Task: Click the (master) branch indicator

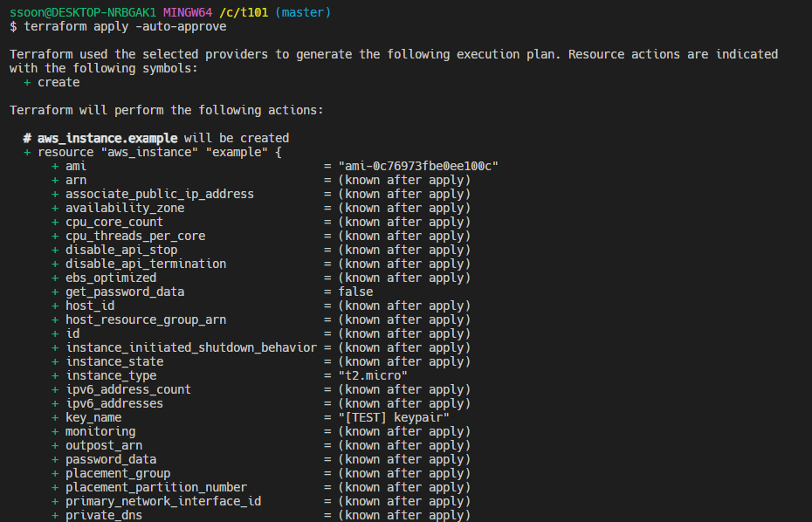Action: (302, 12)
